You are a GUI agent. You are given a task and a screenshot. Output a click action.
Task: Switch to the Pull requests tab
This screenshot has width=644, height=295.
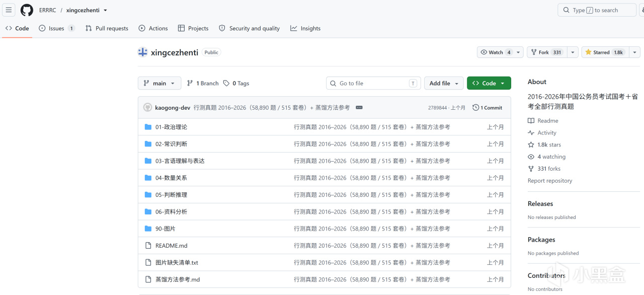point(107,28)
